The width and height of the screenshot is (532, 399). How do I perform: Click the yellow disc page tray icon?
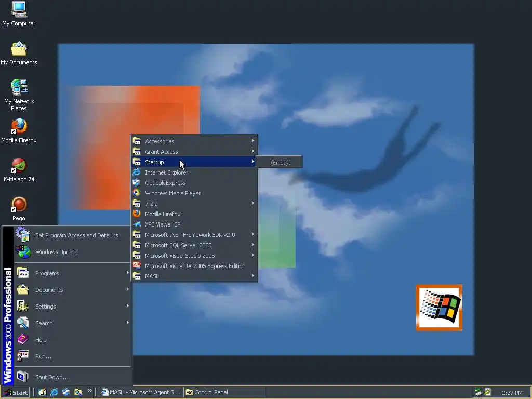[488, 392]
